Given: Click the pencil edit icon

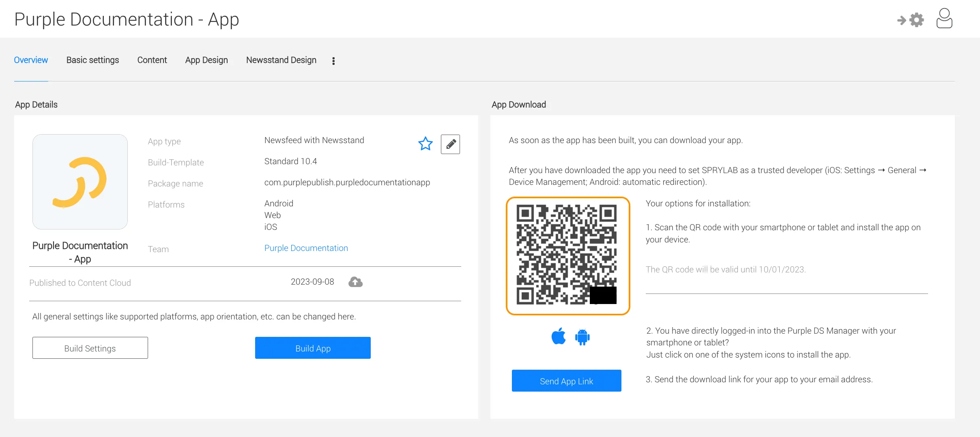Looking at the screenshot, I should [450, 144].
